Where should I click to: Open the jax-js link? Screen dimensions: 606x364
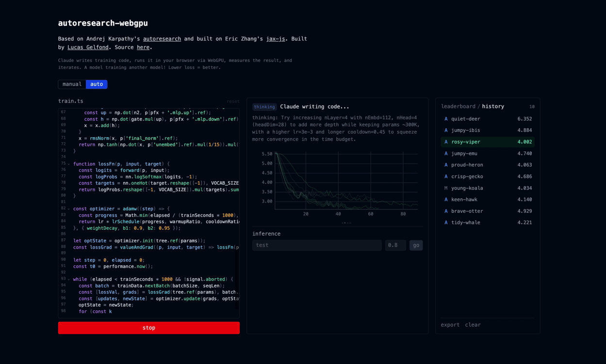pyautogui.click(x=276, y=39)
